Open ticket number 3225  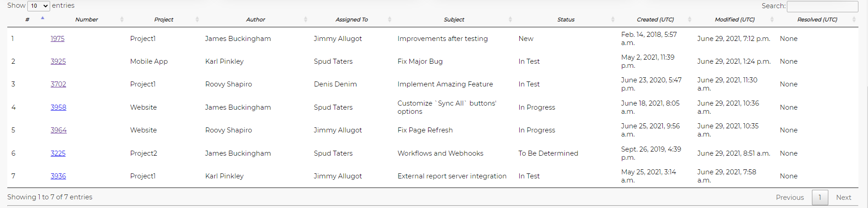pos(58,153)
